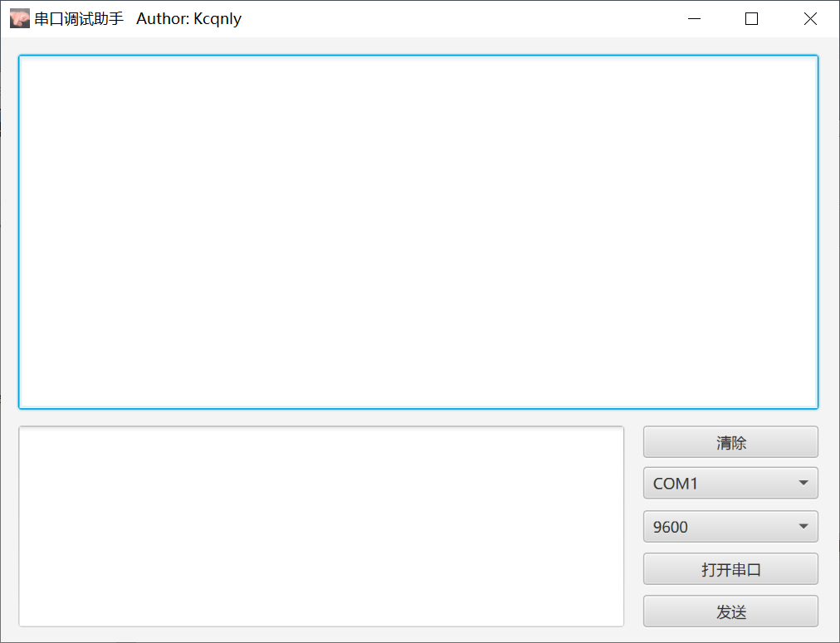The width and height of the screenshot is (840, 643).
Task: Click the send button below 打开串口
Action: [730, 611]
